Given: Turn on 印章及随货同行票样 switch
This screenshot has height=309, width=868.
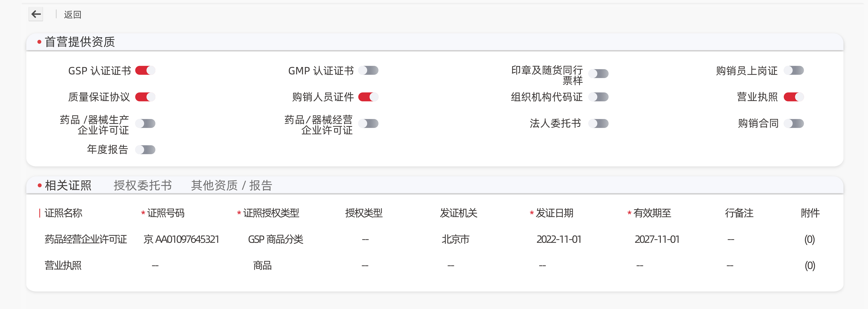Looking at the screenshot, I should [598, 73].
